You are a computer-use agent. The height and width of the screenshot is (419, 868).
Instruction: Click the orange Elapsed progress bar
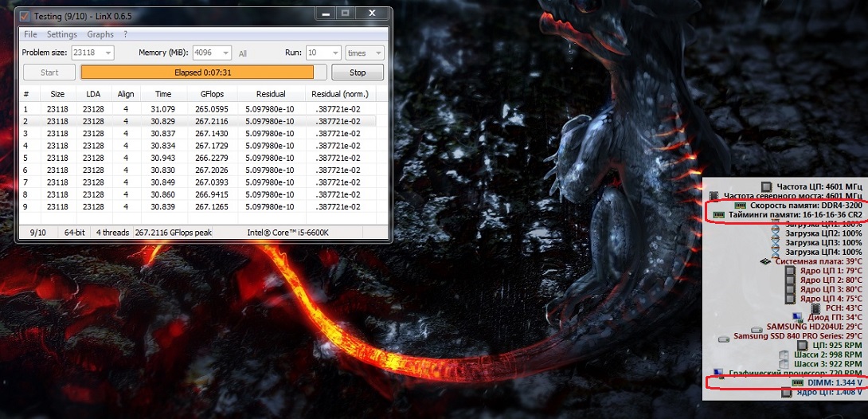tap(197, 72)
